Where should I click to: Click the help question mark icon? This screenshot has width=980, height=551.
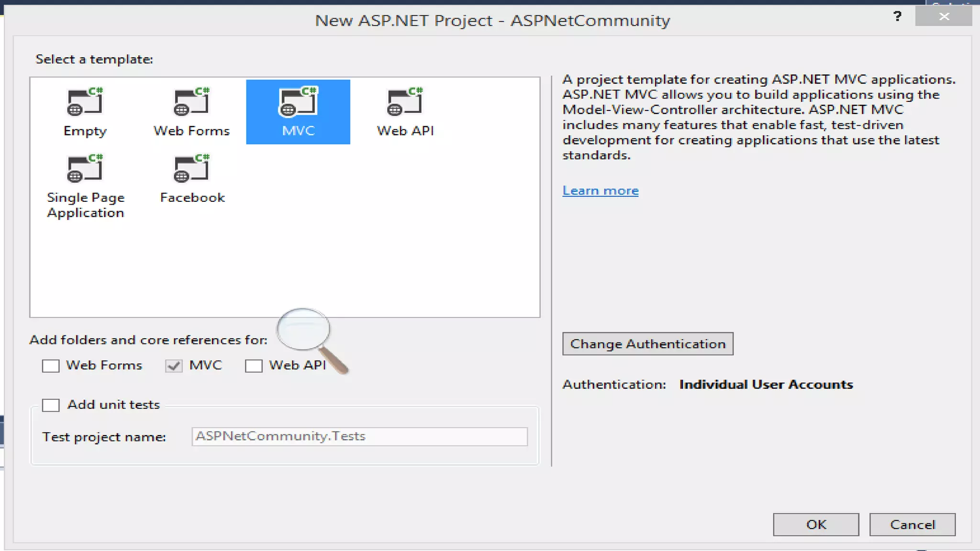coord(897,17)
